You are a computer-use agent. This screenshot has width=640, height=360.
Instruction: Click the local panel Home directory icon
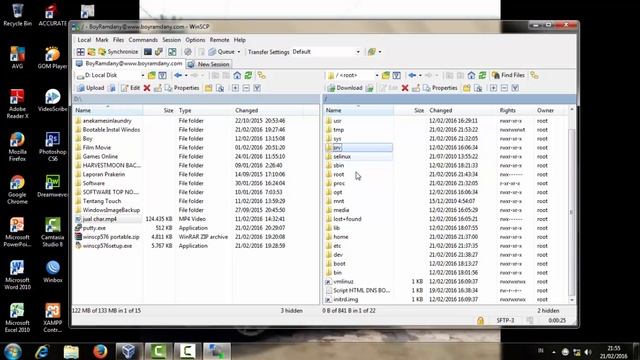pos(237,75)
